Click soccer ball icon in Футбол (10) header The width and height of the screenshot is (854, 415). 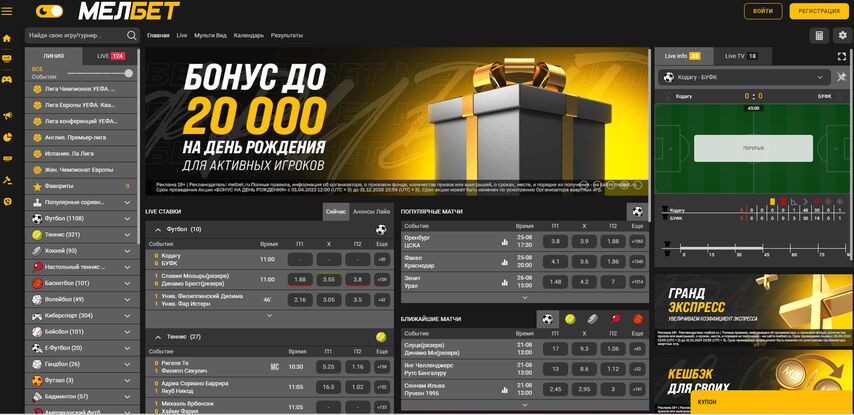pos(381,230)
